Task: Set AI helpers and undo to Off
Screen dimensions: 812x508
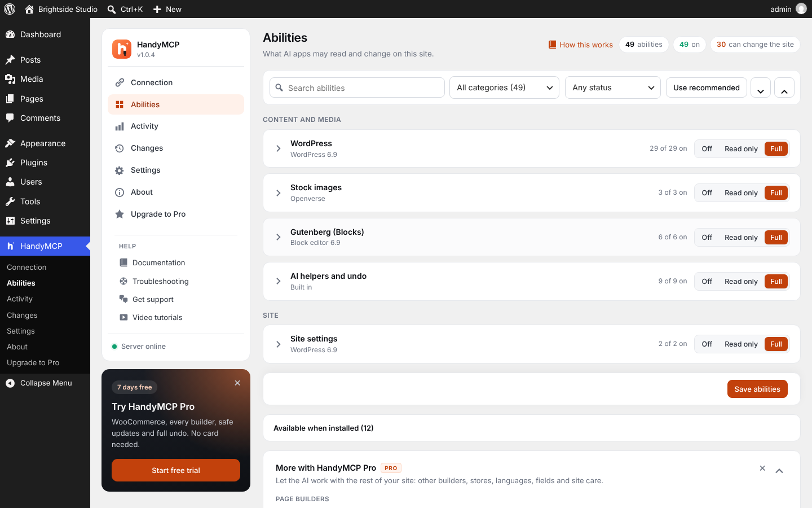Action: tap(707, 282)
